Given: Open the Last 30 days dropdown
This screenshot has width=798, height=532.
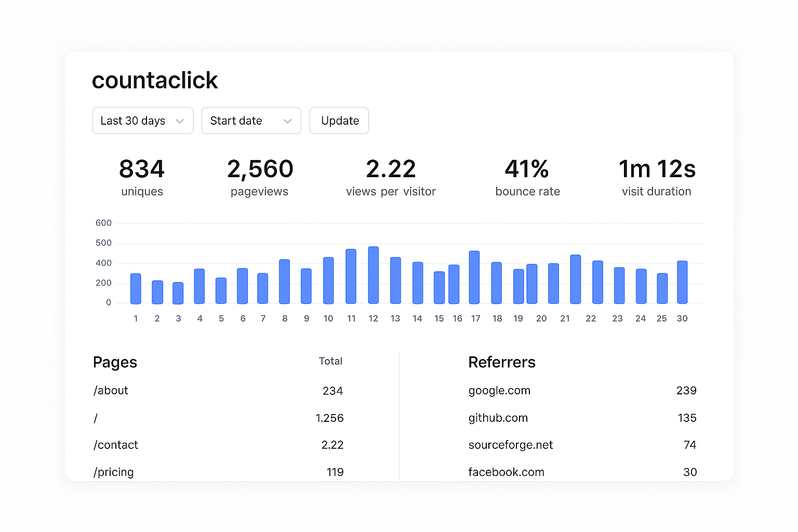Looking at the screenshot, I should pos(143,121).
